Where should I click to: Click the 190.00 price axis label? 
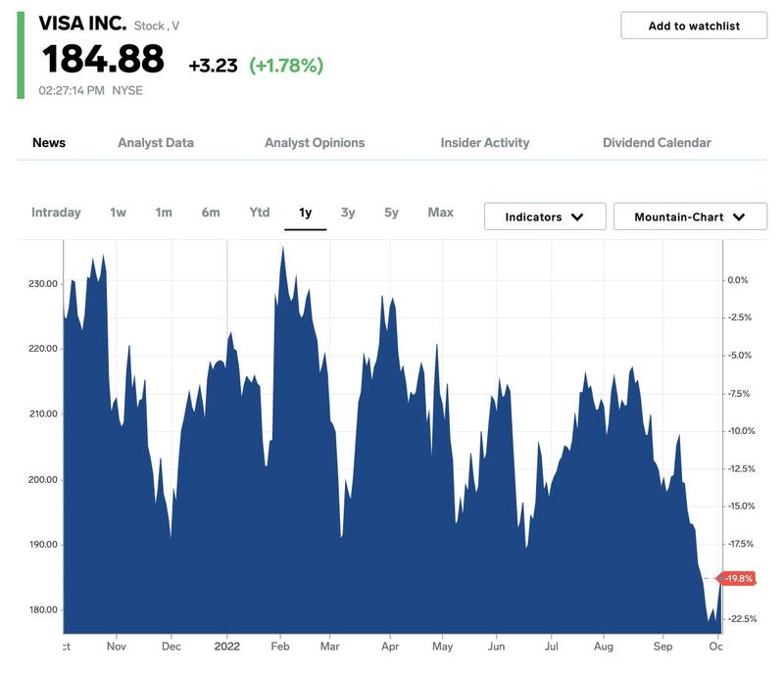(x=43, y=545)
